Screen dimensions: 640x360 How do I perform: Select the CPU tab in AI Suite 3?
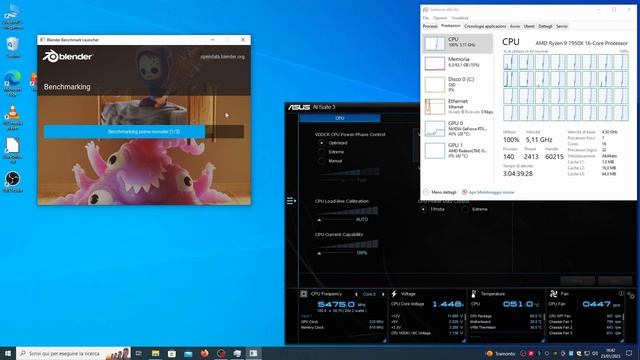pyautogui.click(x=340, y=118)
